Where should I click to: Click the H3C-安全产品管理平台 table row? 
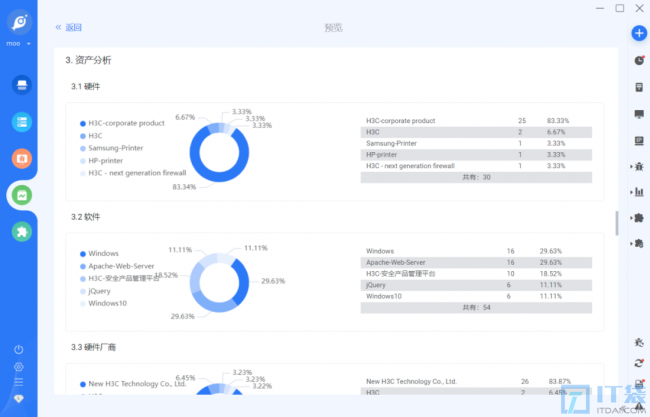(476, 274)
